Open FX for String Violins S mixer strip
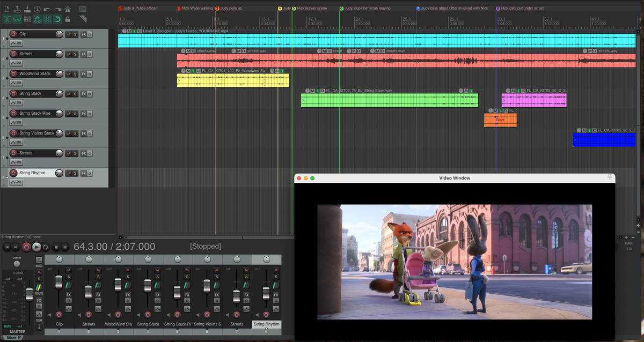This screenshot has width=644, height=342. (x=216, y=295)
